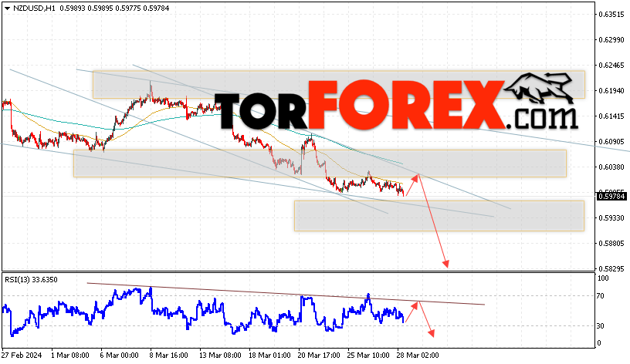This screenshot has width=630, height=364.
Task: Click the 6 Mar 00:00 time label
Action: [120, 356]
